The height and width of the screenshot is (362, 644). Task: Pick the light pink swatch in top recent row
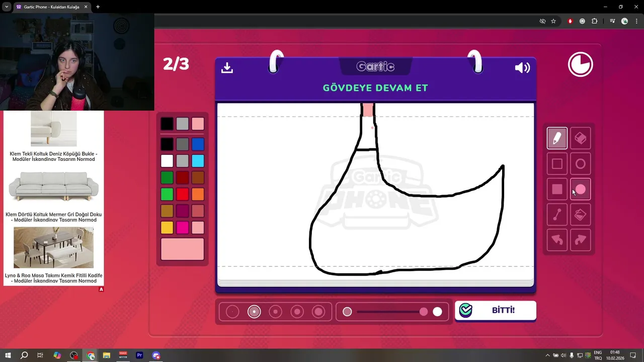click(198, 124)
